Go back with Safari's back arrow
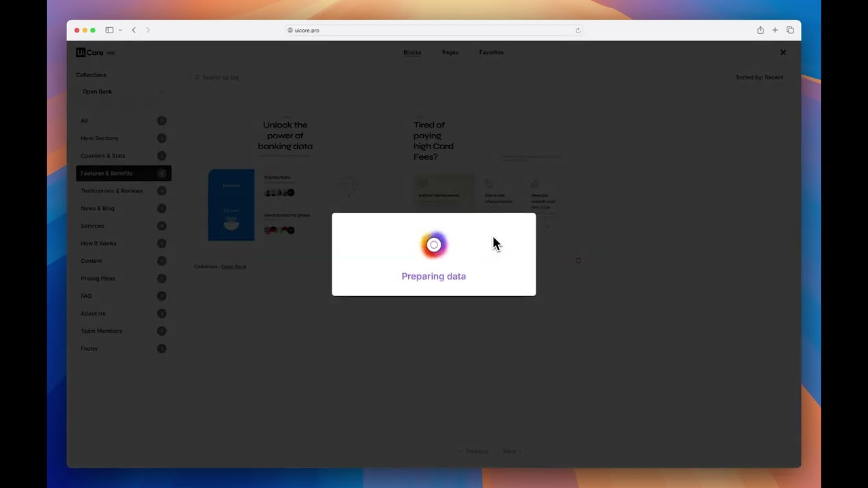Viewport: 868px width, 488px height. 134,30
